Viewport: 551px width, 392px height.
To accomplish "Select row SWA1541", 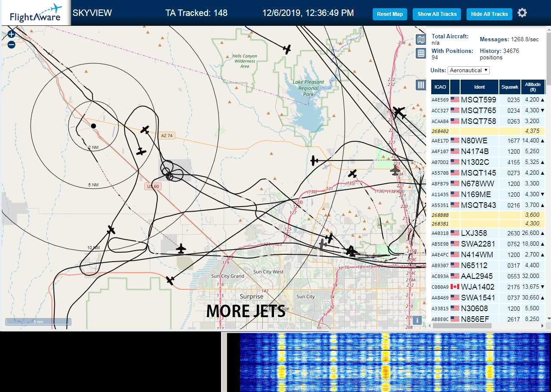I will 489,298.
